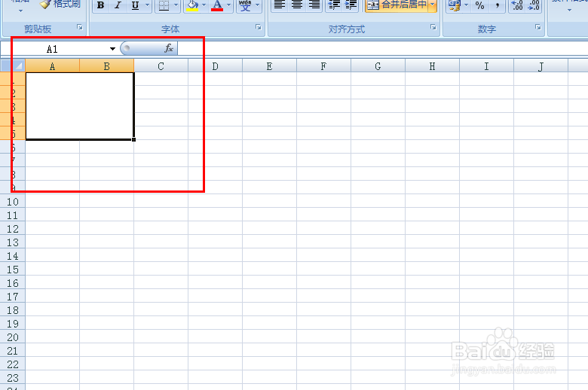Select column A header
Image resolution: width=588 pixels, height=390 pixels.
point(52,66)
